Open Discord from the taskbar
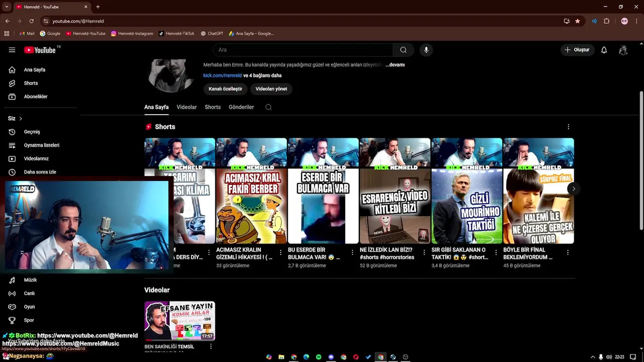 pyautogui.click(x=331, y=357)
